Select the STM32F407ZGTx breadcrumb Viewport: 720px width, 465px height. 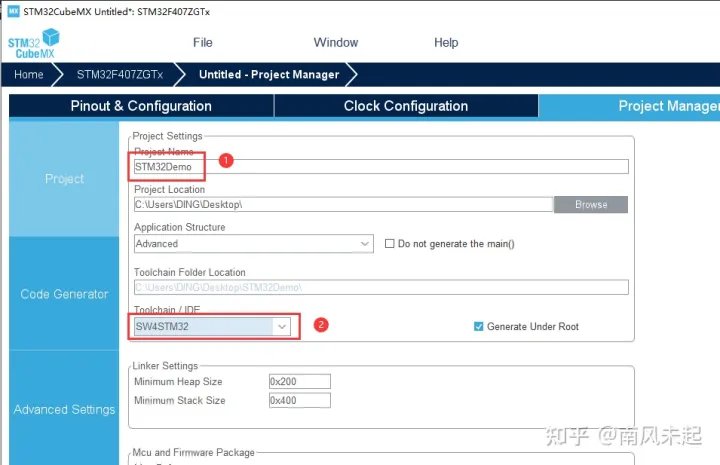(120, 74)
